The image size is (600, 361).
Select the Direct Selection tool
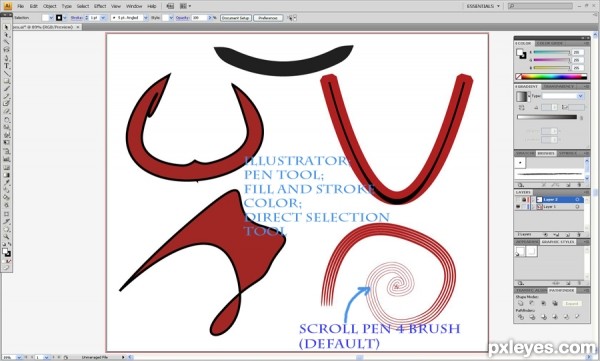(x=6, y=35)
